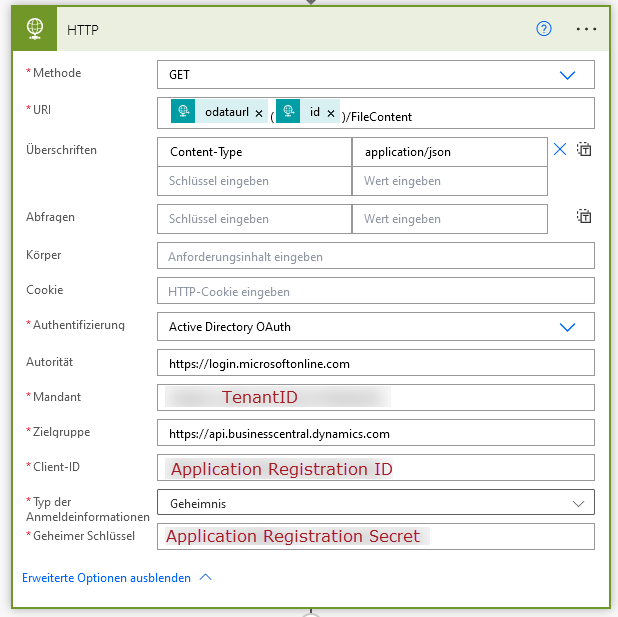
Task: Remove the id token from URI
Action: (331, 114)
